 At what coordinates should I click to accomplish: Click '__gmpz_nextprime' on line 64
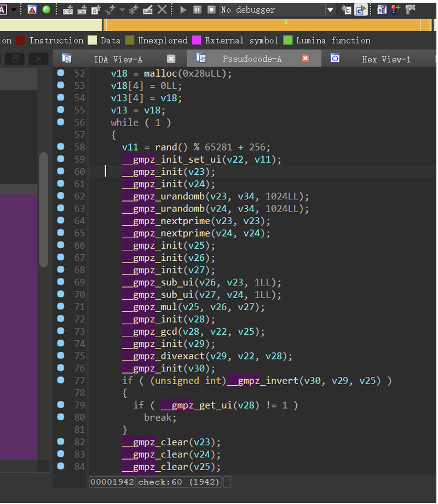tap(166, 221)
